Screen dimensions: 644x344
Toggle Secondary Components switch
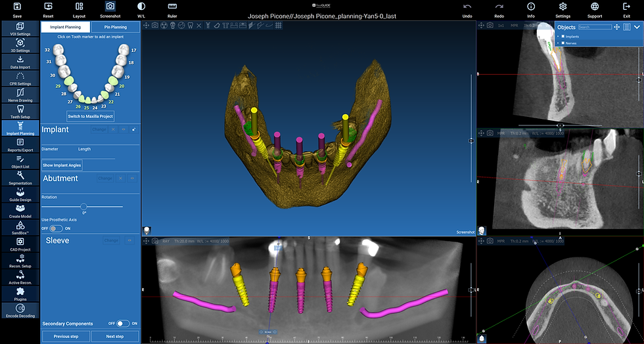(123, 324)
